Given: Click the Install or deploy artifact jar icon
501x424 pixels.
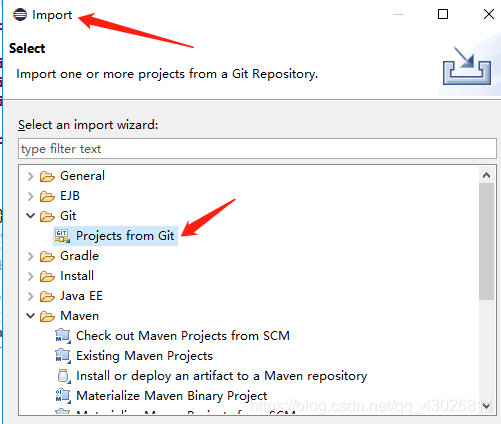Looking at the screenshot, I should [x=63, y=376].
